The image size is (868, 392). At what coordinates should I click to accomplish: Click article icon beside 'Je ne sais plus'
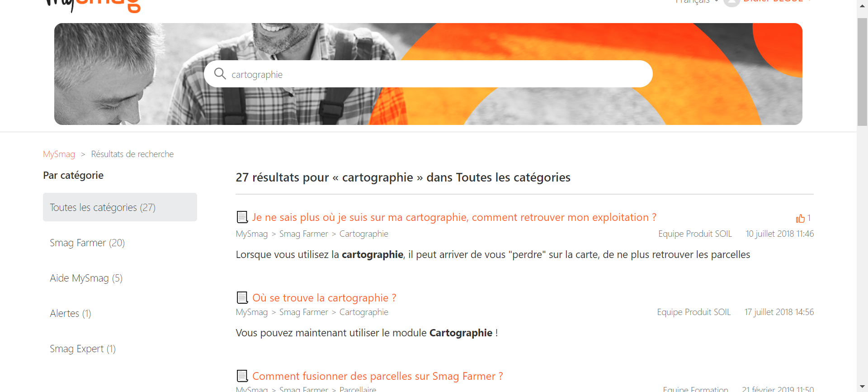tap(242, 217)
